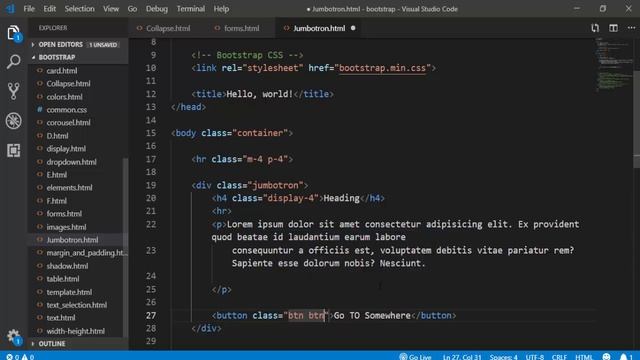
Task: Split the editor to the right
Action: (613, 28)
